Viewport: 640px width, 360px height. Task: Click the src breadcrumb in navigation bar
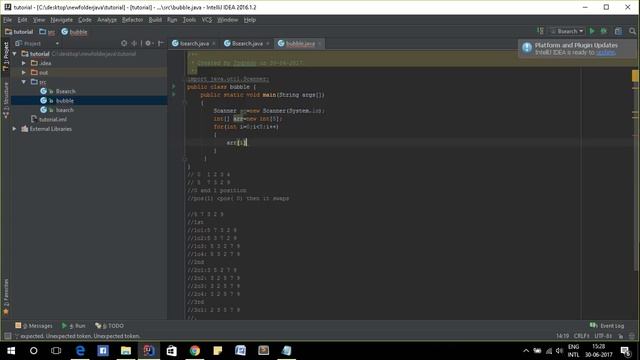47,31
